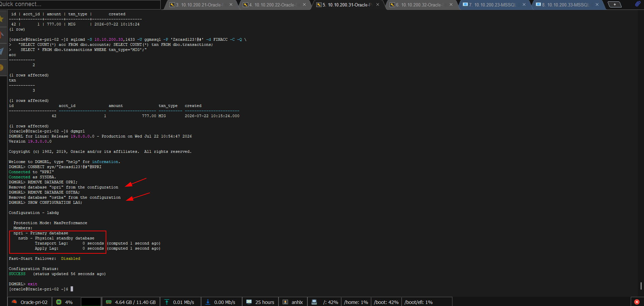This screenshot has height=306, width=644.
Task: Click the Oracle-pri-02 hostname label
Action: coord(34,302)
